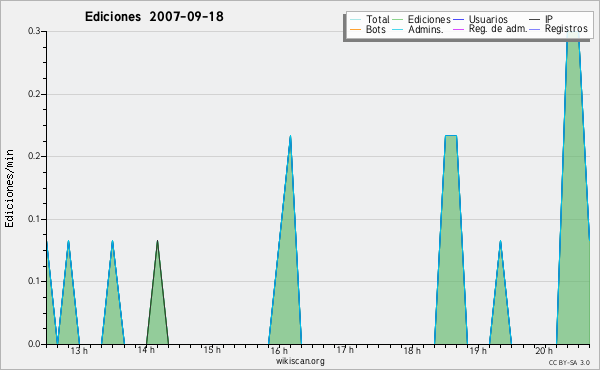Click the 0.3 y-axis tick label
The height and width of the screenshot is (370, 600).
[x=34, y=31]
